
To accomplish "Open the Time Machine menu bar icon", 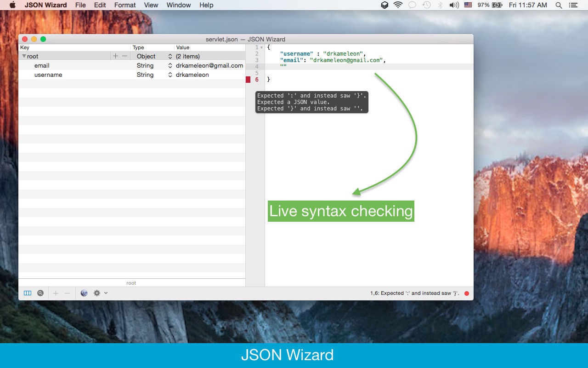I will tap(426, 5).
